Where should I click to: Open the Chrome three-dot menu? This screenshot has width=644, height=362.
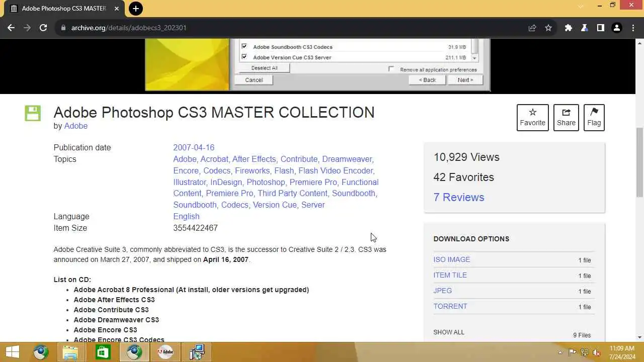[x=632, y=28]
